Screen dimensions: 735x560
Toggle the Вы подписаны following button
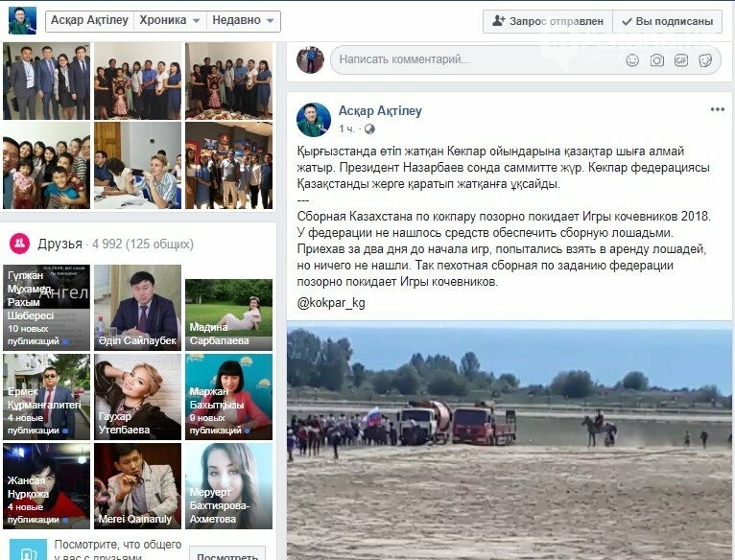pos(667,21)
